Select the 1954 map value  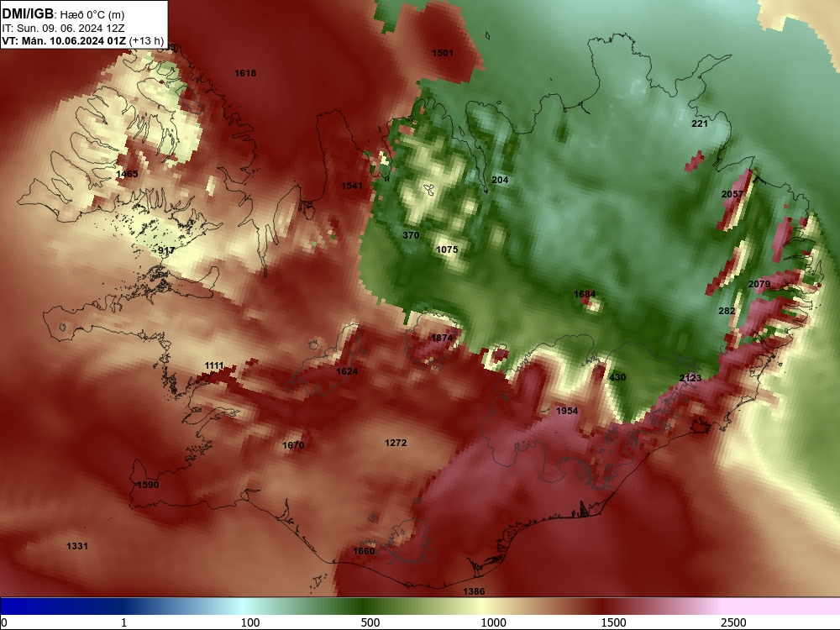click(567, 411)
